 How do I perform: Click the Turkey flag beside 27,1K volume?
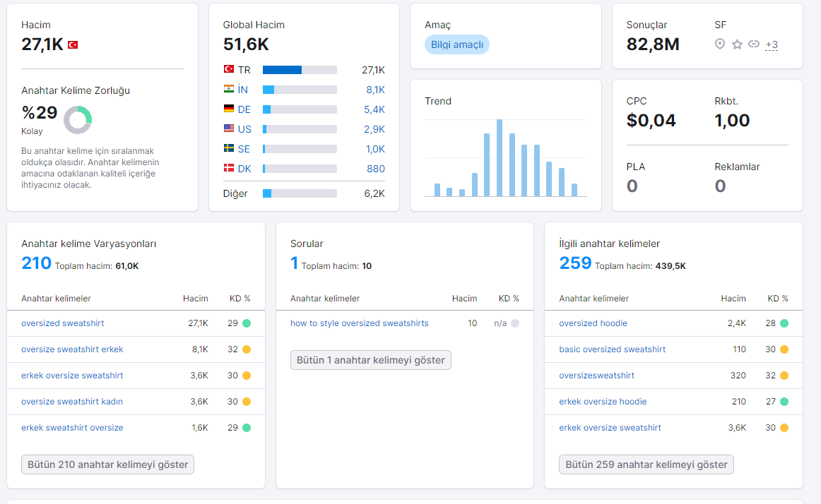(73, 45)
